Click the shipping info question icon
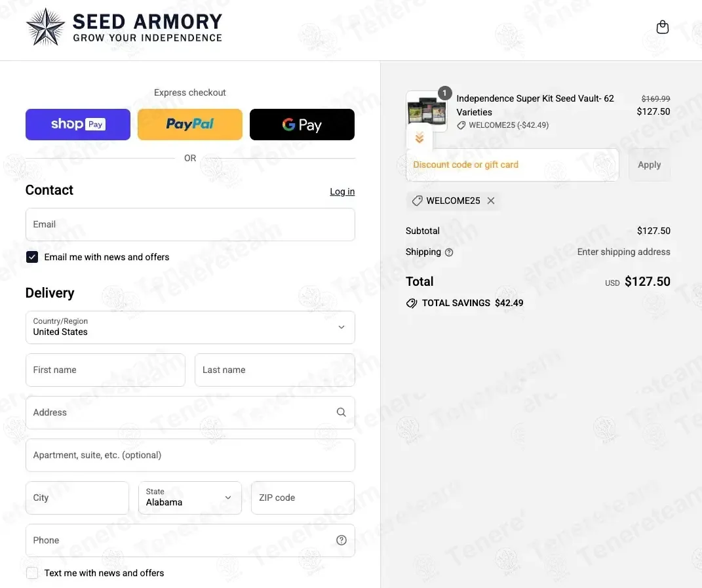The height and width of the screenshot is (588, 702). pos(449,252)
